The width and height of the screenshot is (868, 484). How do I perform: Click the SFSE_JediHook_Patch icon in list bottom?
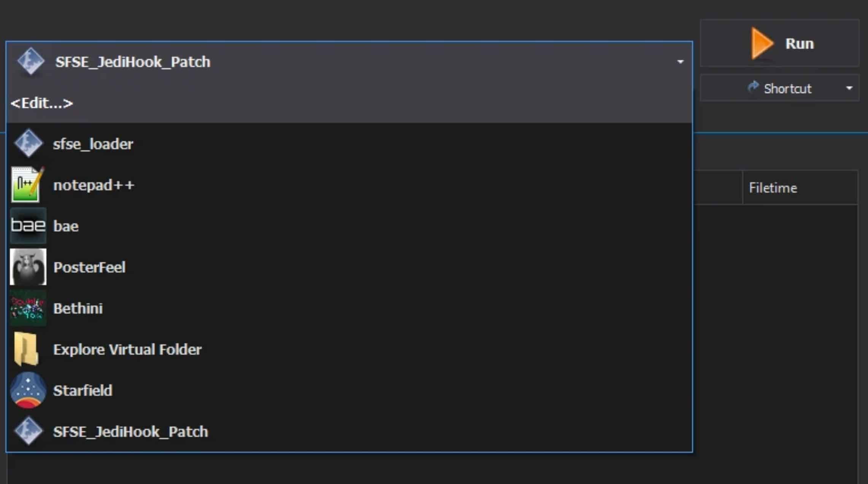28,431
